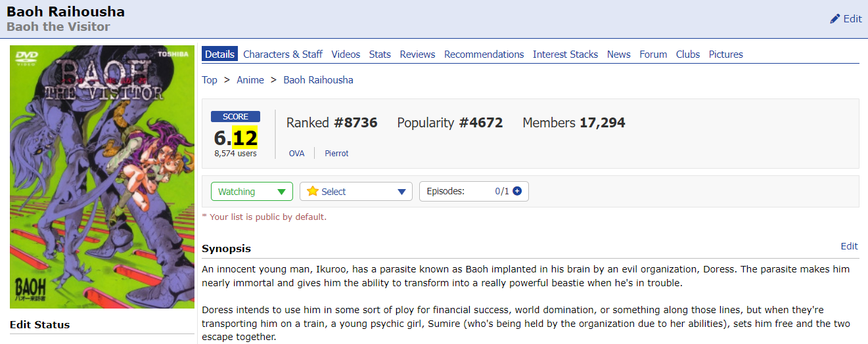This screenshot has width=868, height=344.
Task: Click Baoh Raihousha breadcrumb link
Action: coord(318,80)
